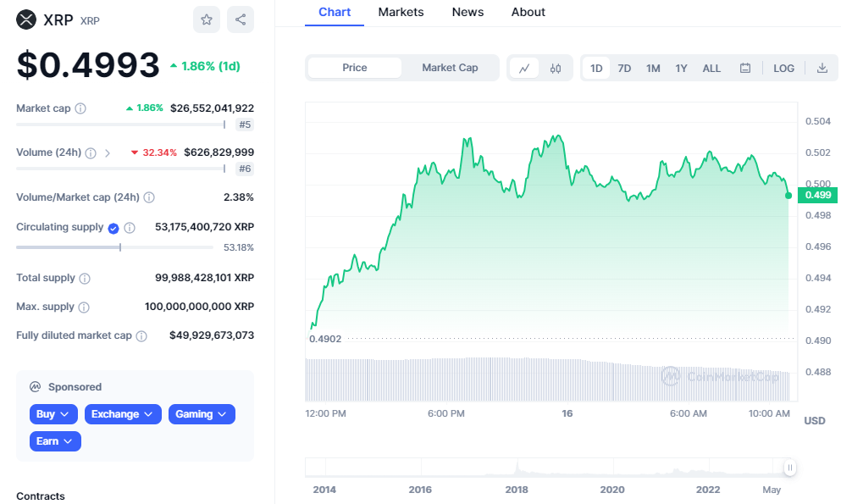The image size is (841, 504).
Task: Click the share icon next to XRP
Action: (x=241, y=19)
